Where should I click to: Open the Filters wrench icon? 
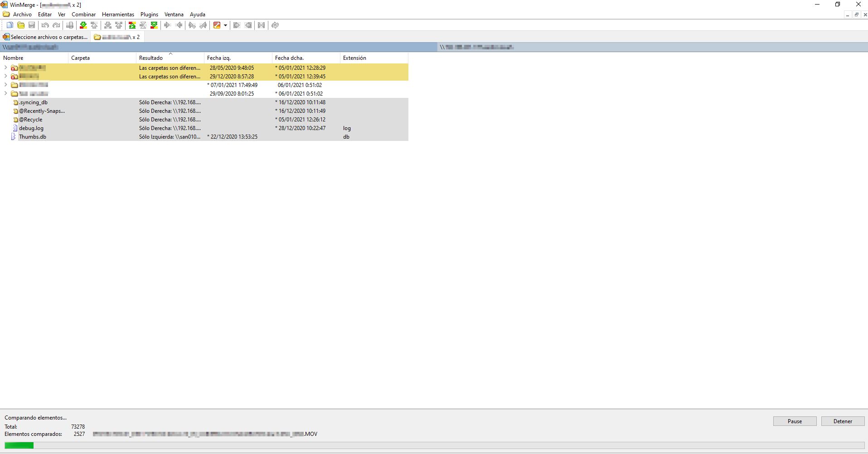tap(218, 25)
